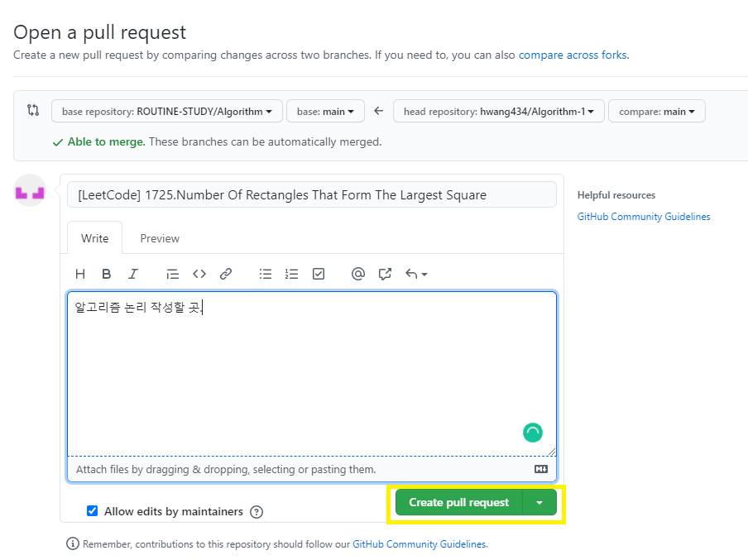This screenshot has width=748, height=560.
Task: Click the compare-branches switch icon
Action: 33,110
